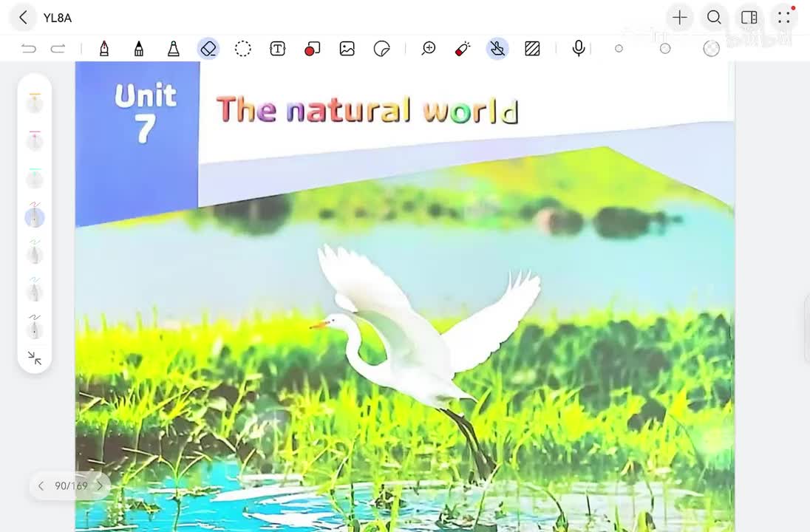Choose the smallest stroke size circle
Viewport: 810px width, 532px height.
pos(619,49)
